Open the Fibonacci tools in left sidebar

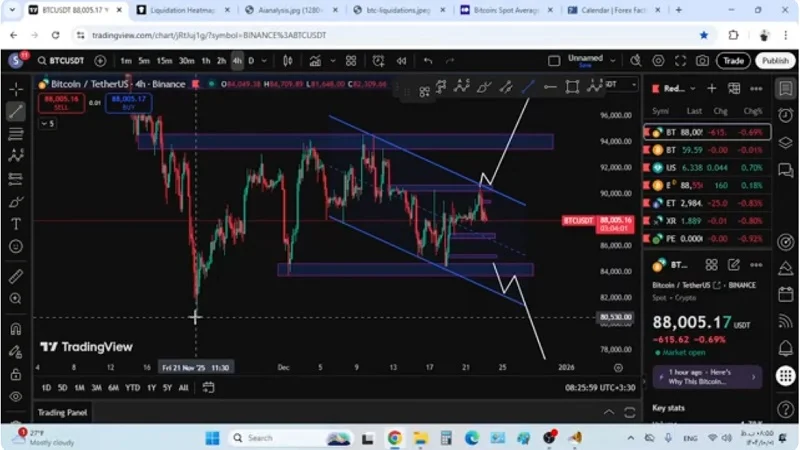[16, 134]
